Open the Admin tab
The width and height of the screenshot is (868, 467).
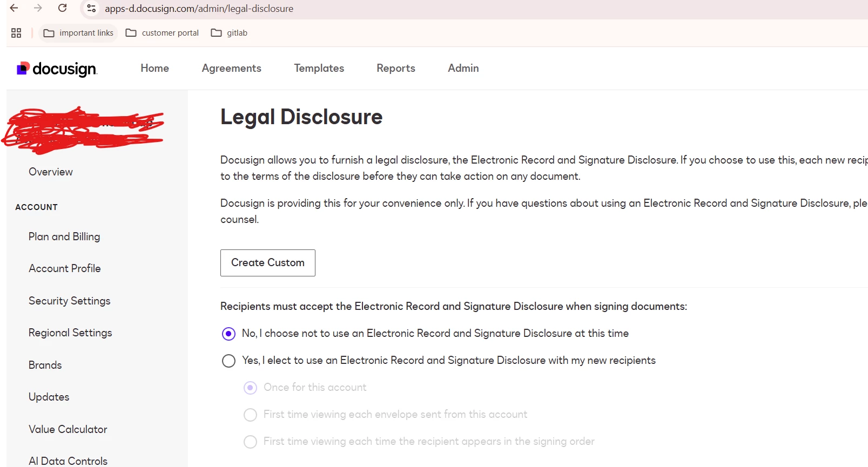pyautogui.click(x=463, y=68)
